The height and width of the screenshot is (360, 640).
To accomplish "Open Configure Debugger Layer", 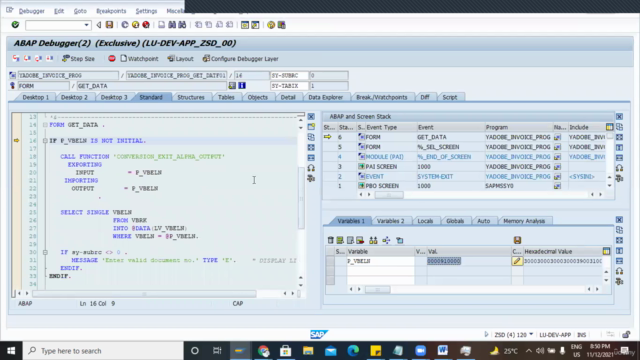I will (240, 59).
